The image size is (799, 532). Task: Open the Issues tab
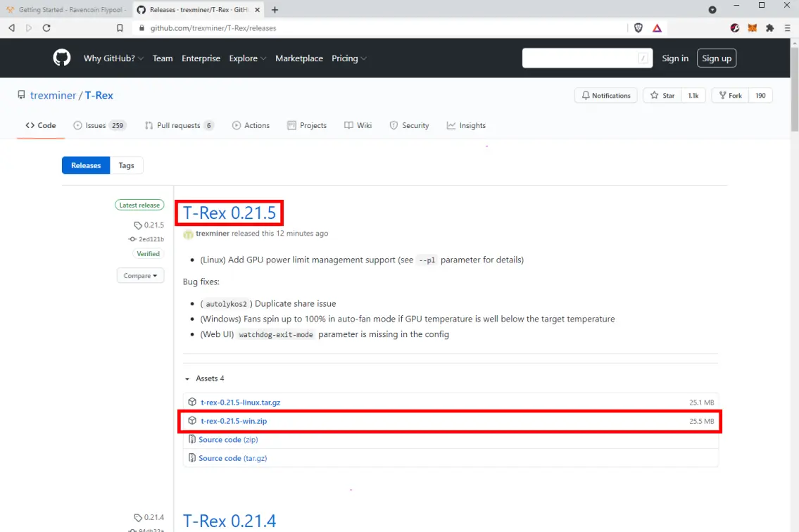point(100,125)
